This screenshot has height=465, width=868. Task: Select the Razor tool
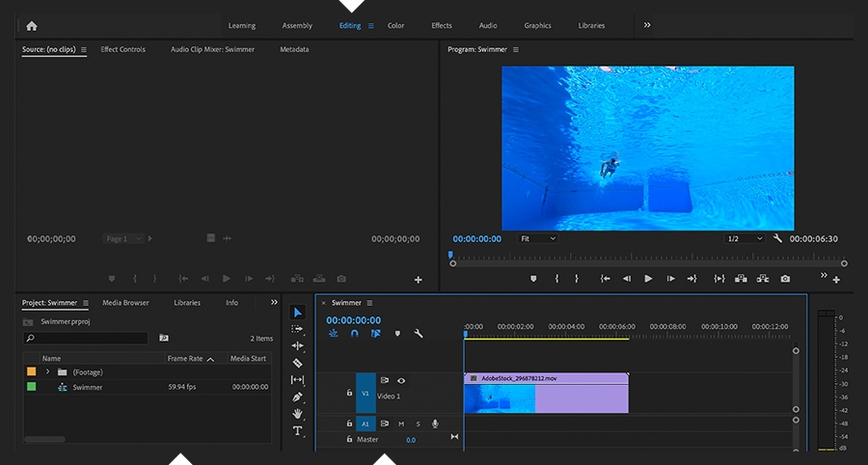coord(298,363)
